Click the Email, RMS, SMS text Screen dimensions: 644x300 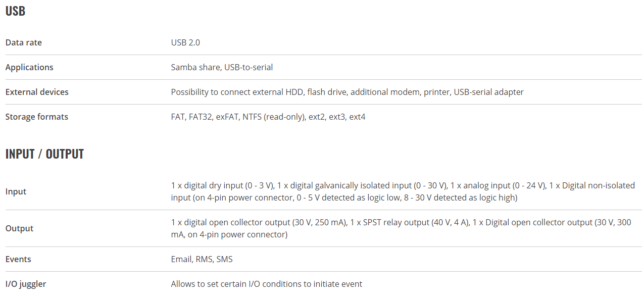202,259
